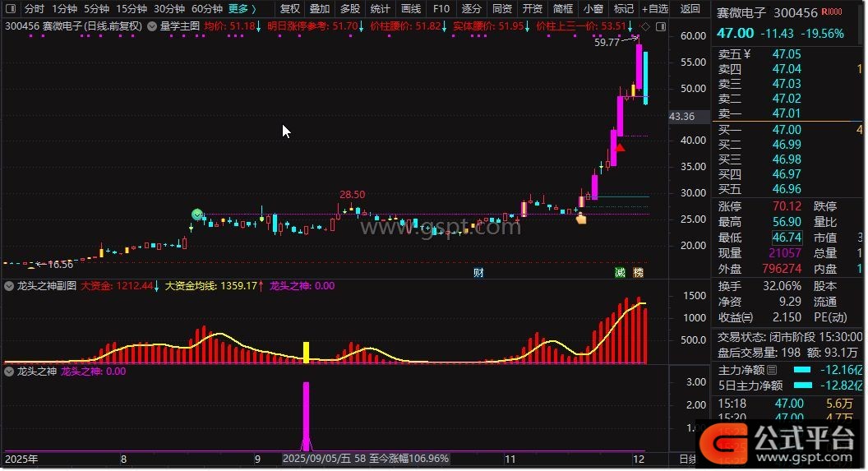Click the 榜 event marker

(x=639, y=272)
